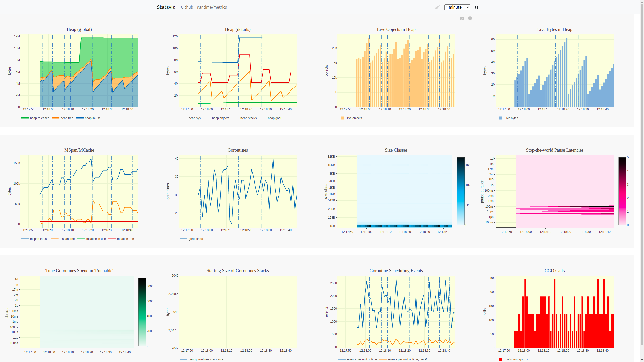Toggle mcache in-use legend entry
The height and width of the screenshot is (362, 644).
96,239
